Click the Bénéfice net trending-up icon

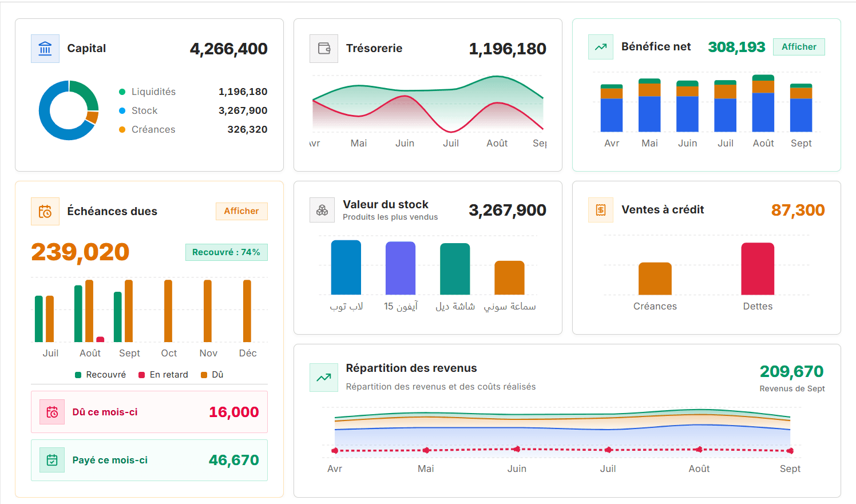601,47
